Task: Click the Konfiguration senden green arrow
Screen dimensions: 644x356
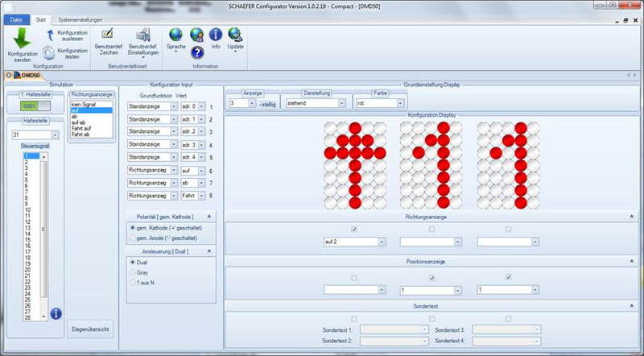Action: [x=23, y=39]
